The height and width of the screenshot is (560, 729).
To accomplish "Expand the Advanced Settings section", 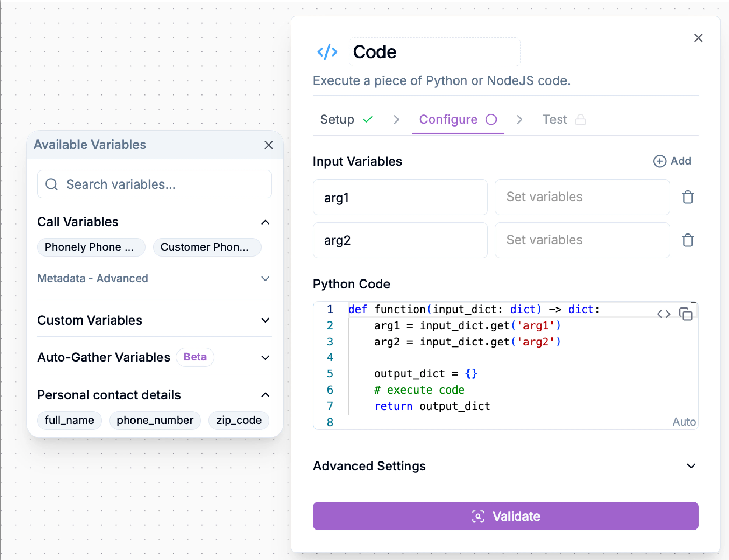I will point(691,466).
